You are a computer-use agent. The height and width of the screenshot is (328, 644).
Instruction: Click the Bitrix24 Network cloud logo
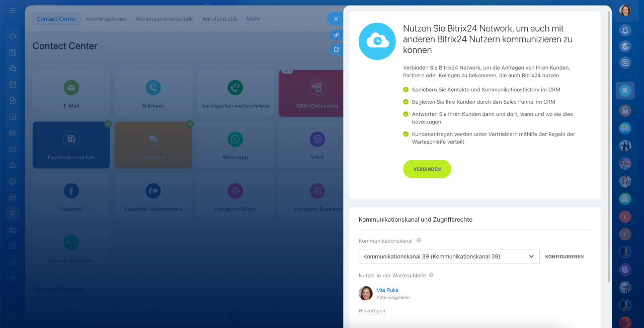(377, 41)
